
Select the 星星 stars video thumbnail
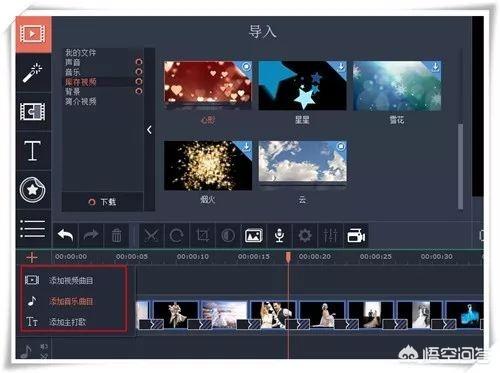[302, 86]
